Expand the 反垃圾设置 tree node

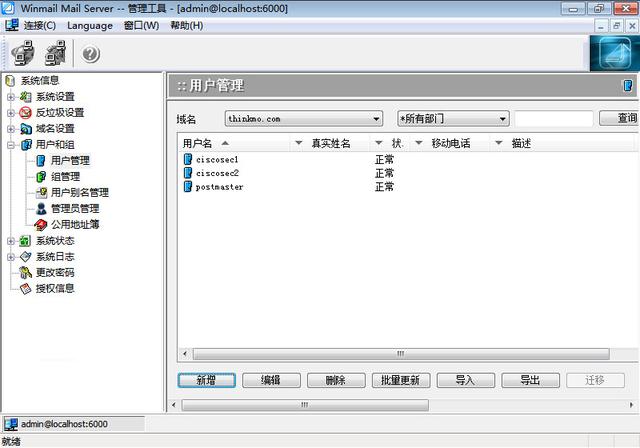tap(11, 113)
